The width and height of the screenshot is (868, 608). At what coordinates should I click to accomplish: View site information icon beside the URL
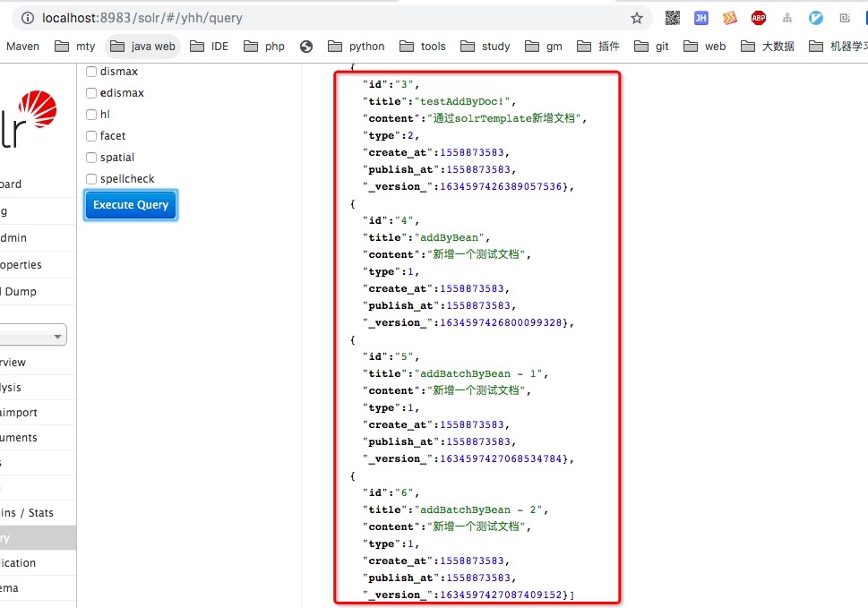coord(28,18)
